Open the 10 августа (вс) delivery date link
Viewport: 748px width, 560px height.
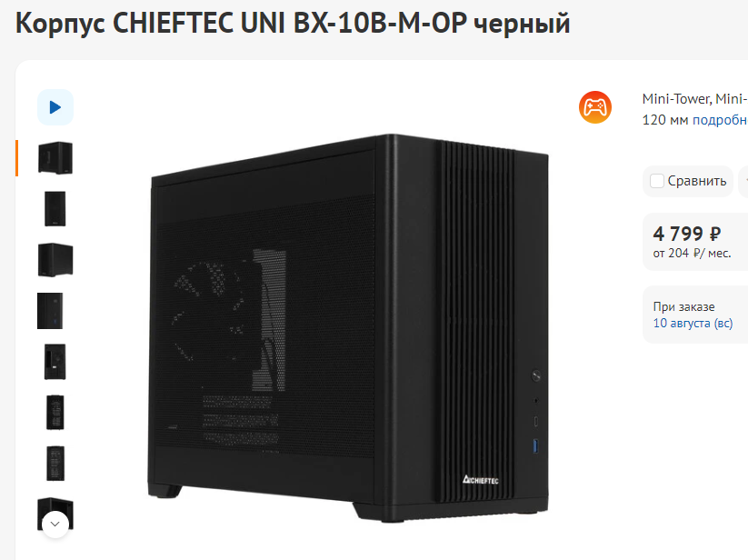click(693, 323)
